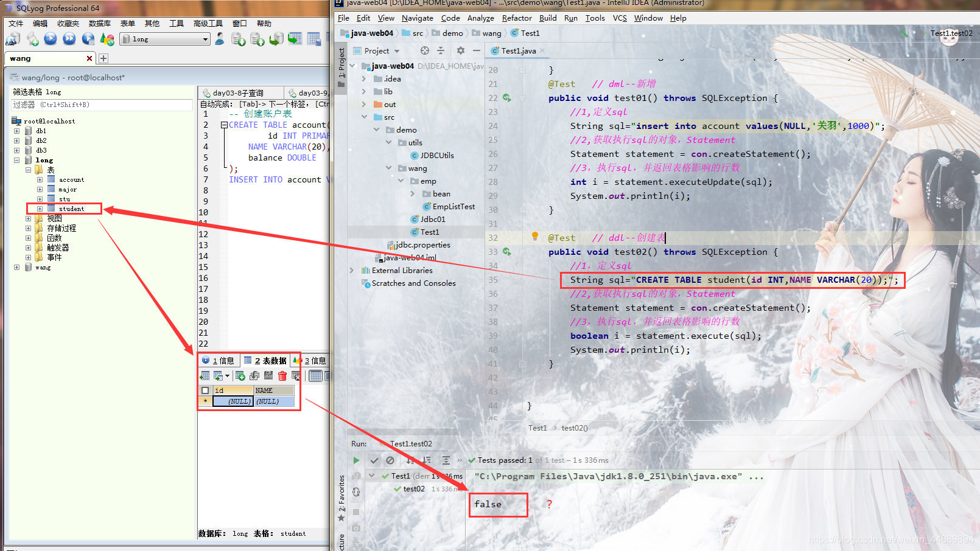Click SQLyog new connection icon

tap(13, 39)
